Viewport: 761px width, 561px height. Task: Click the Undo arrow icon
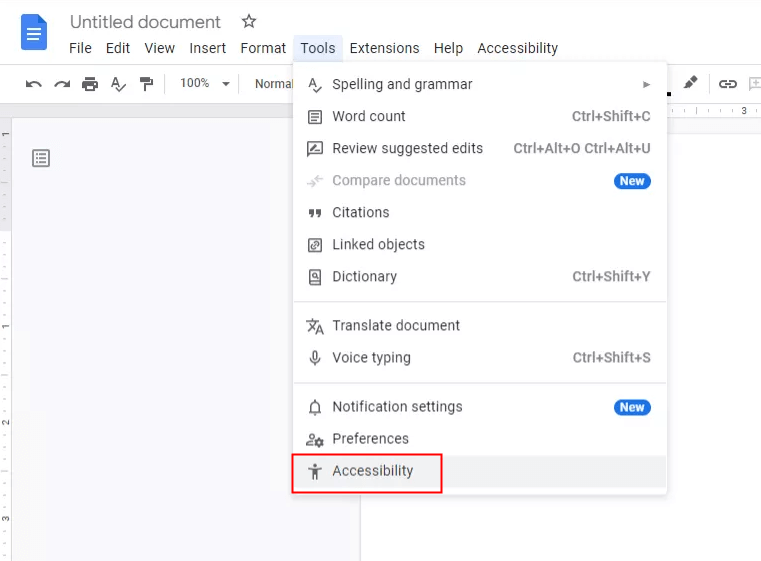click(x=33, y=84)
